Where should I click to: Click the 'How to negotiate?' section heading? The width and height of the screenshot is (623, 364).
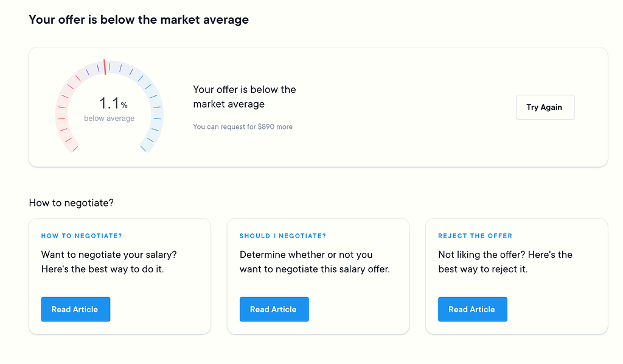click(71, 203)
